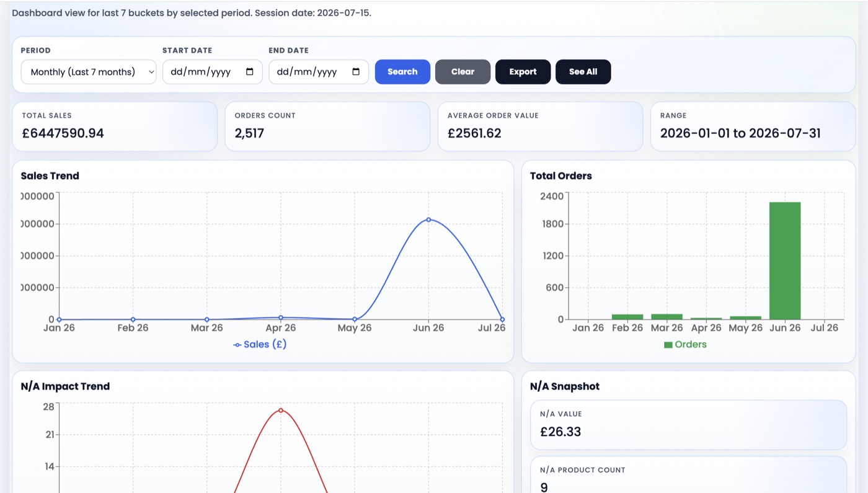The image size is (868, 493).
Task: Click the N/A Impact Trend heading
Action: click(65, 386)
